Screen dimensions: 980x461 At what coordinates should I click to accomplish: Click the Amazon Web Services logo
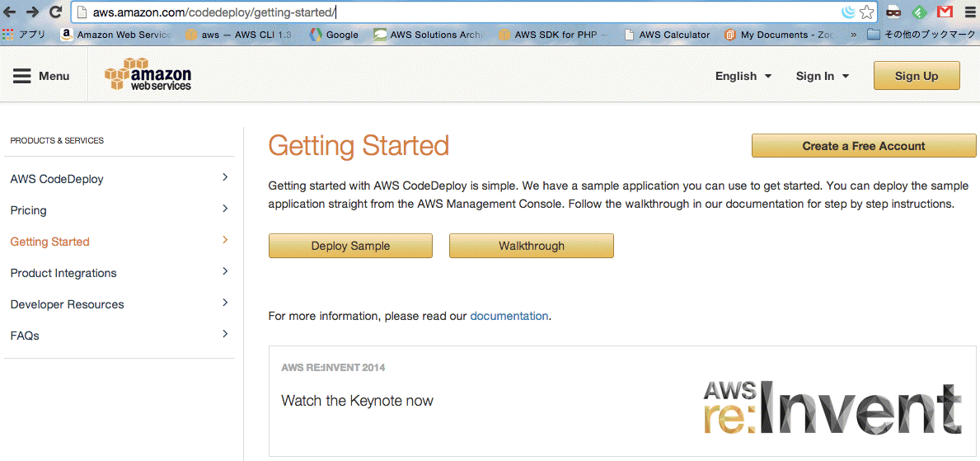148,74
